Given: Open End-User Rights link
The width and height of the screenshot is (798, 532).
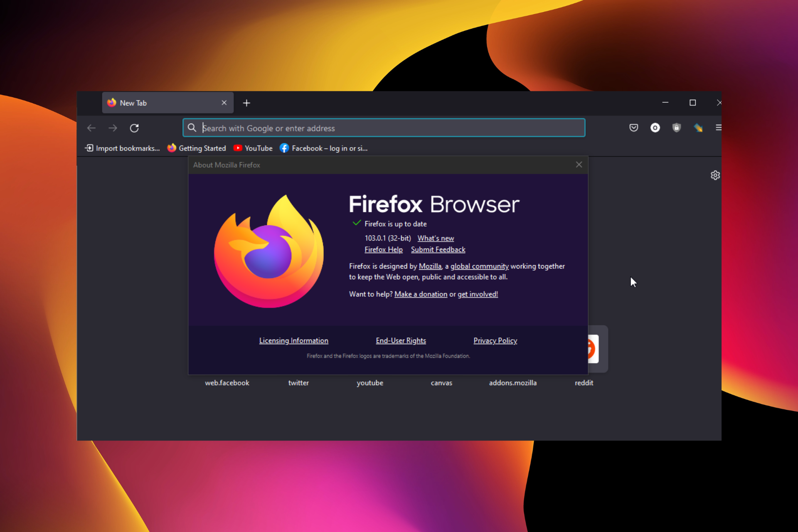Looking at the screenshot, I should [x=401, y=340].
